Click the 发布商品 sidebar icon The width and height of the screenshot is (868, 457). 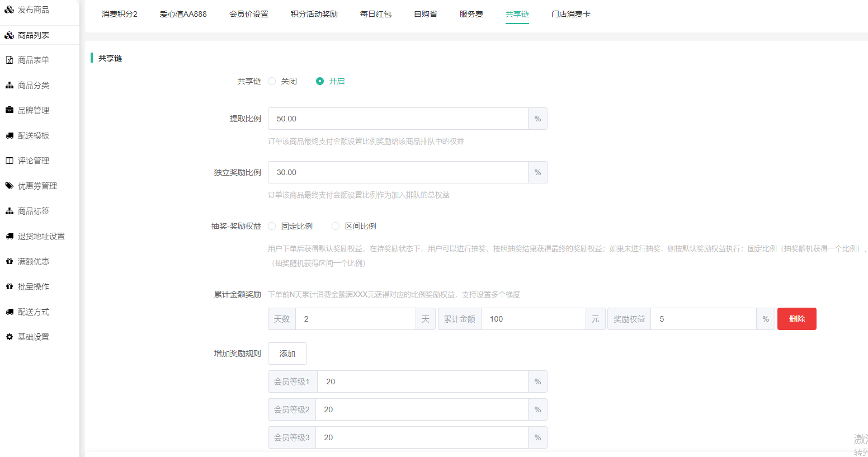coord(9,10)
